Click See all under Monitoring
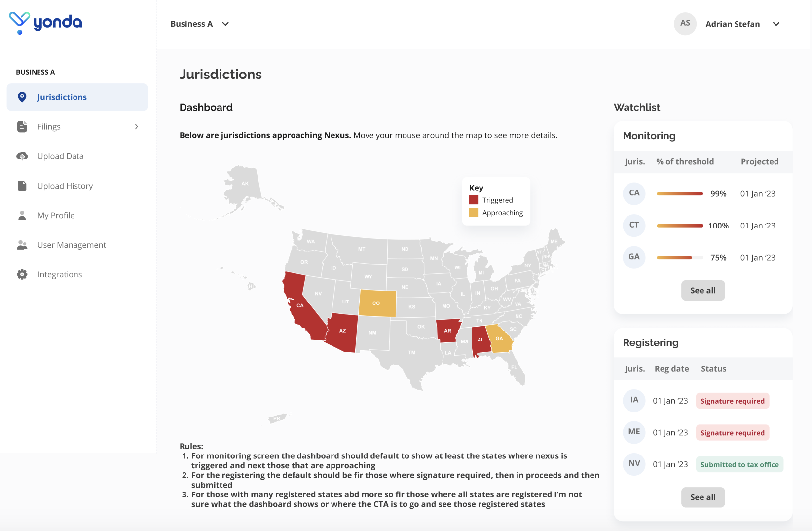This screenshot has width=812, height=531. [x=703, y=291]
